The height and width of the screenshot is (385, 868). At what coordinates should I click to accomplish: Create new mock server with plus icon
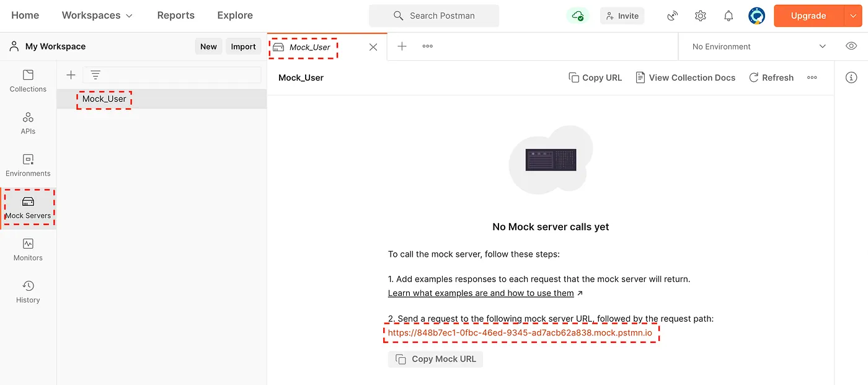pyautogui.click(x=71, y=75)
